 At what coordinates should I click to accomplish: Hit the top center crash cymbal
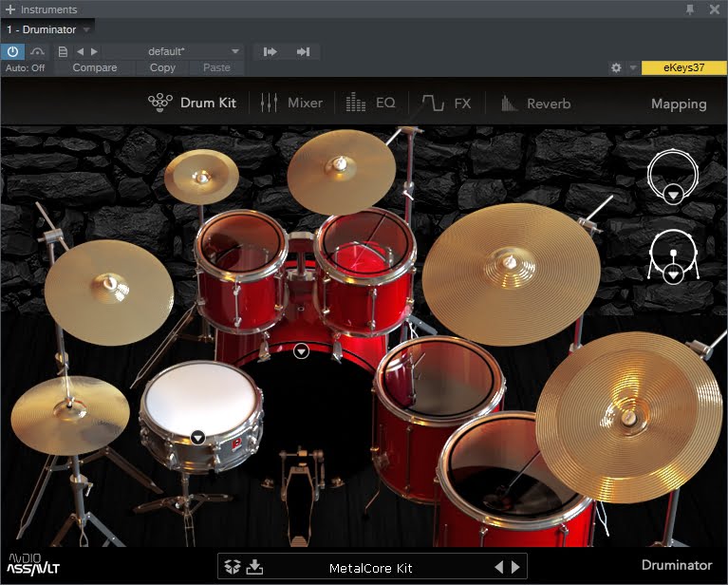341,172
